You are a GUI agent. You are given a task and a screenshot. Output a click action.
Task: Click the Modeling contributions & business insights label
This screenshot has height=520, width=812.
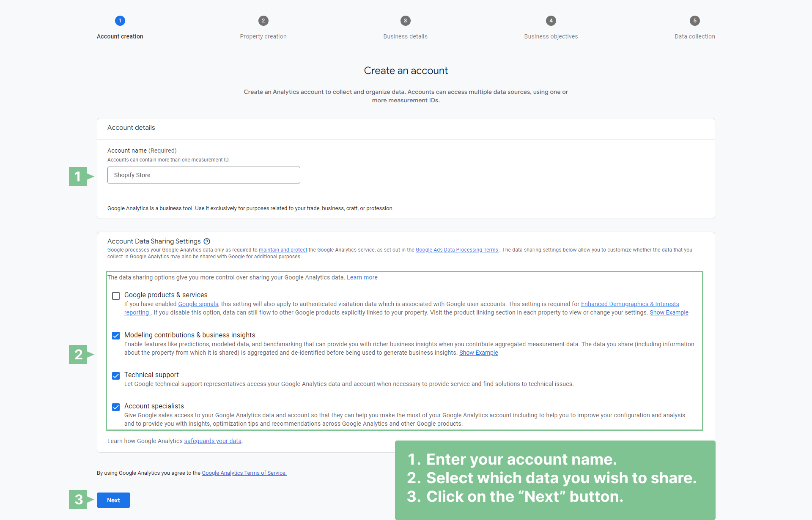click(190, 335)
